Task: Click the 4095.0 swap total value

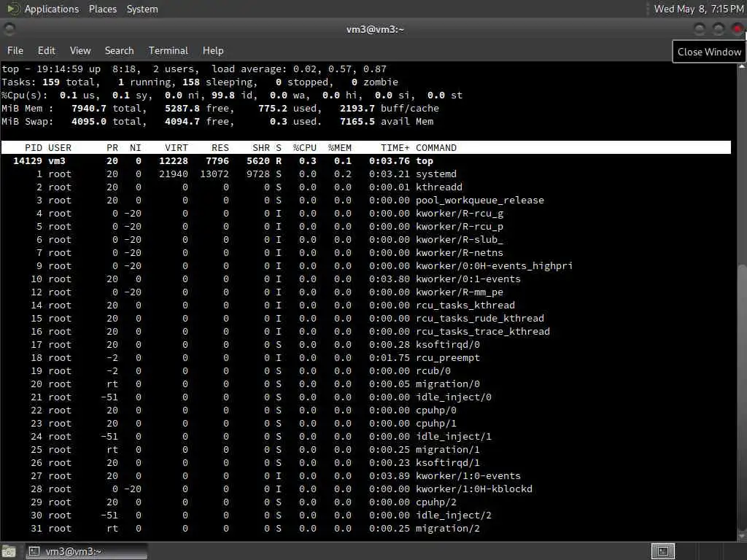Action: [x=88, y=122]
